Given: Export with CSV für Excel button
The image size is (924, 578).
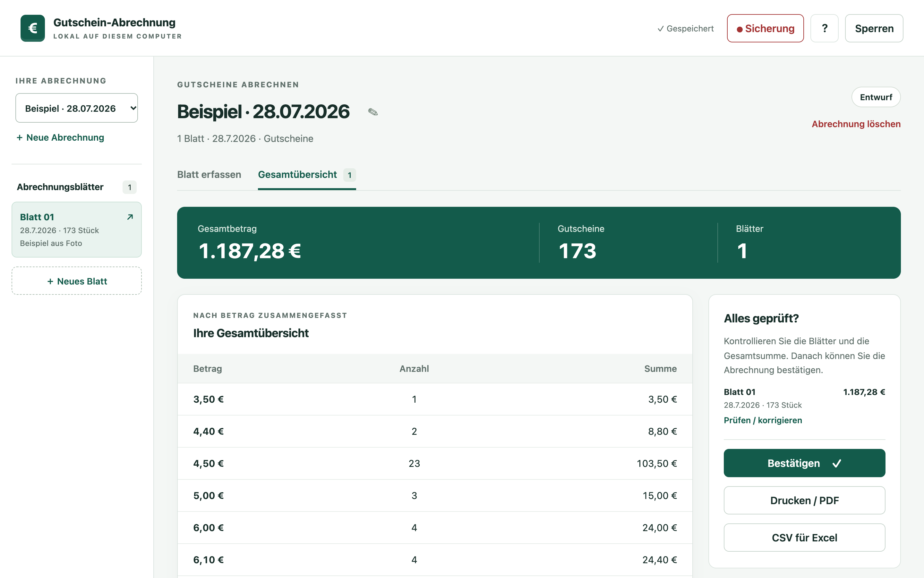Looking at the screenshot, I should 805,538.
